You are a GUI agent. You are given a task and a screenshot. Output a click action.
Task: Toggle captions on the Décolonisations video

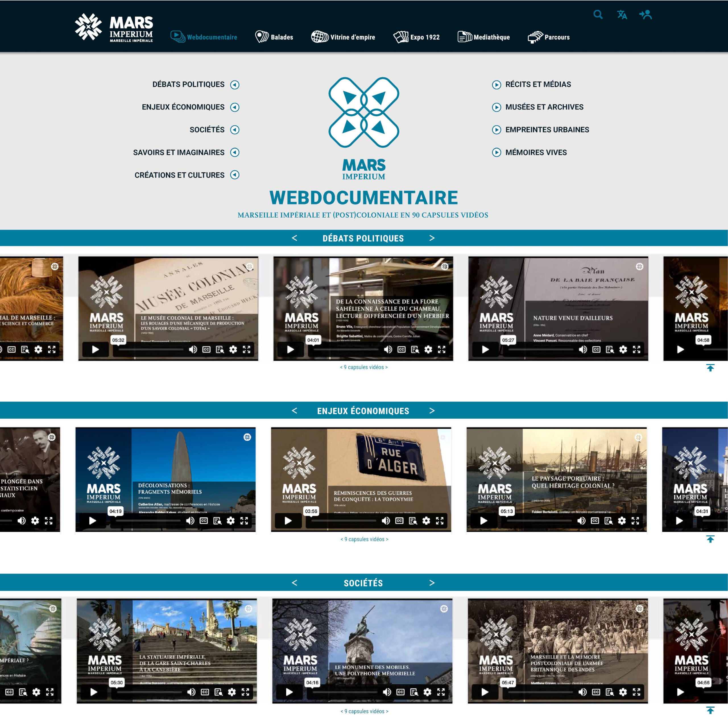pyautogui.click(x=204, y=521)
